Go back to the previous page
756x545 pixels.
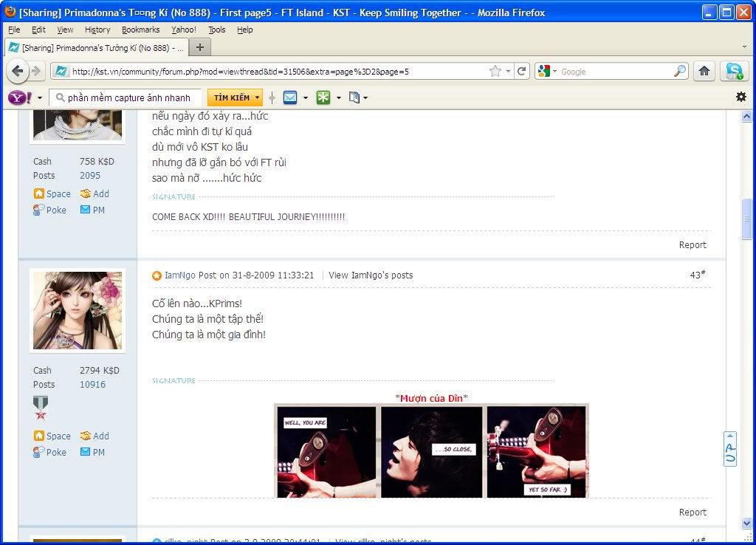point(18,72)
